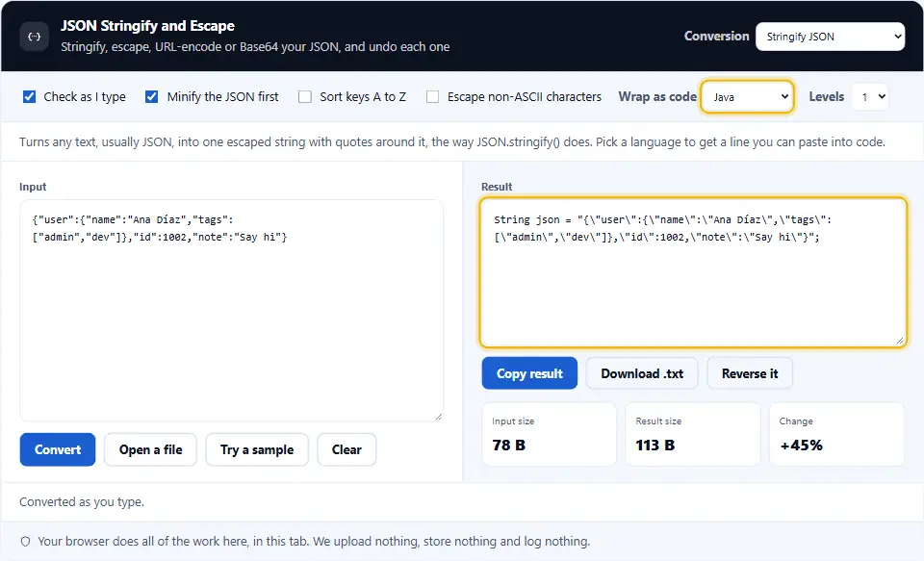Click the Reverse it button
This screenshot has height=561, width=924.
click(x=750, y=373)
